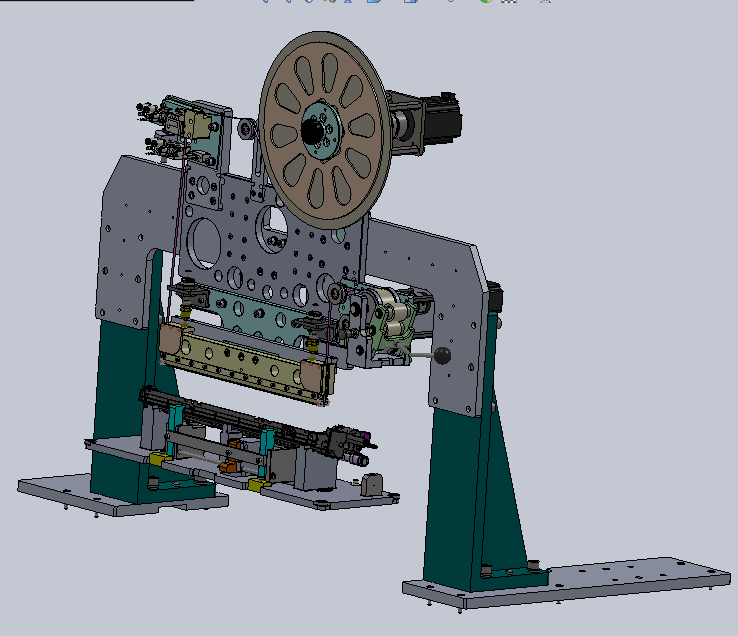Select the tan end block on beam's left end
The width and height of the screenshot is (738, 636).
pos(171,340)
